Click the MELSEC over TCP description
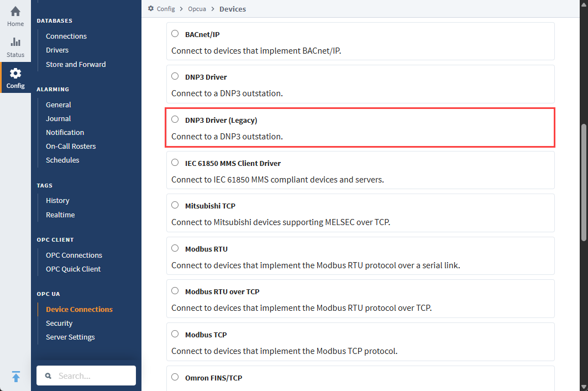This screenshot has width=588, height=391. pos(281,222)
